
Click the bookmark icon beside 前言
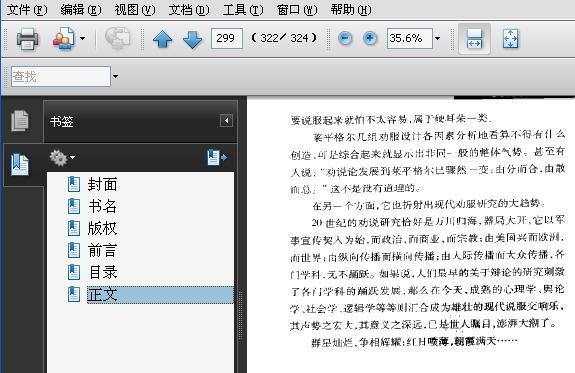pyautogui.click(x=74, y=250)
